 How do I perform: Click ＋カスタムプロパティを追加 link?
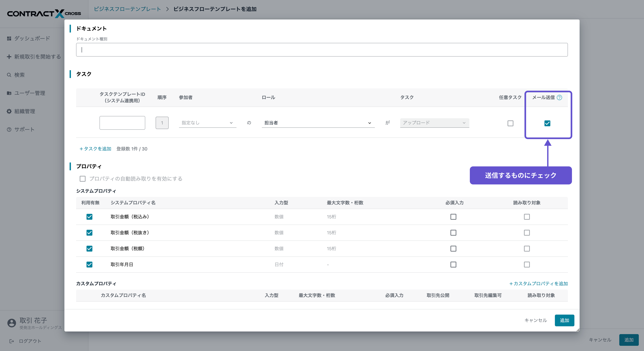pos(538,284)
